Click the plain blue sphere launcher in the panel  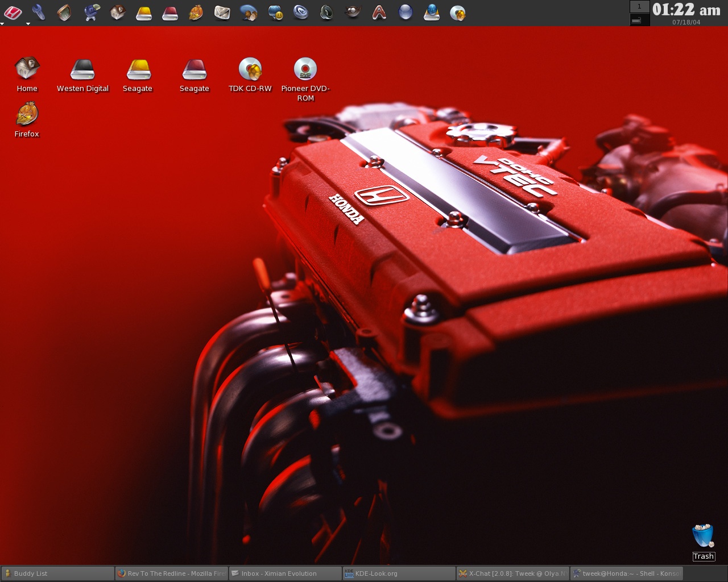406,12
